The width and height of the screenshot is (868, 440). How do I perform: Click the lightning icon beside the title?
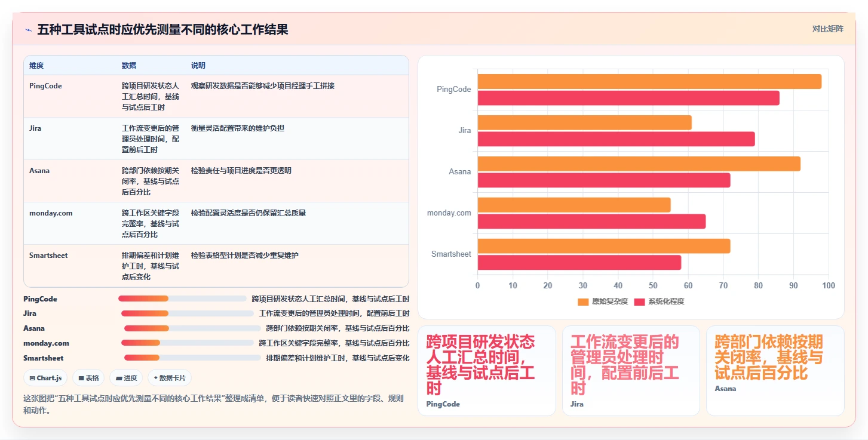click(x=29, y=30)
